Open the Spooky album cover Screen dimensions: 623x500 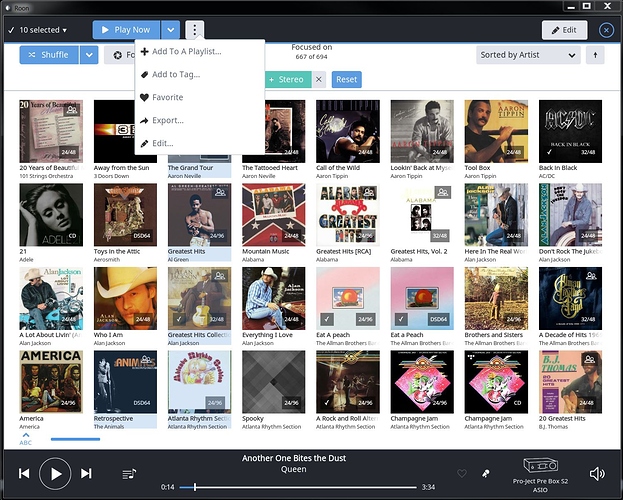coord(274,382)
